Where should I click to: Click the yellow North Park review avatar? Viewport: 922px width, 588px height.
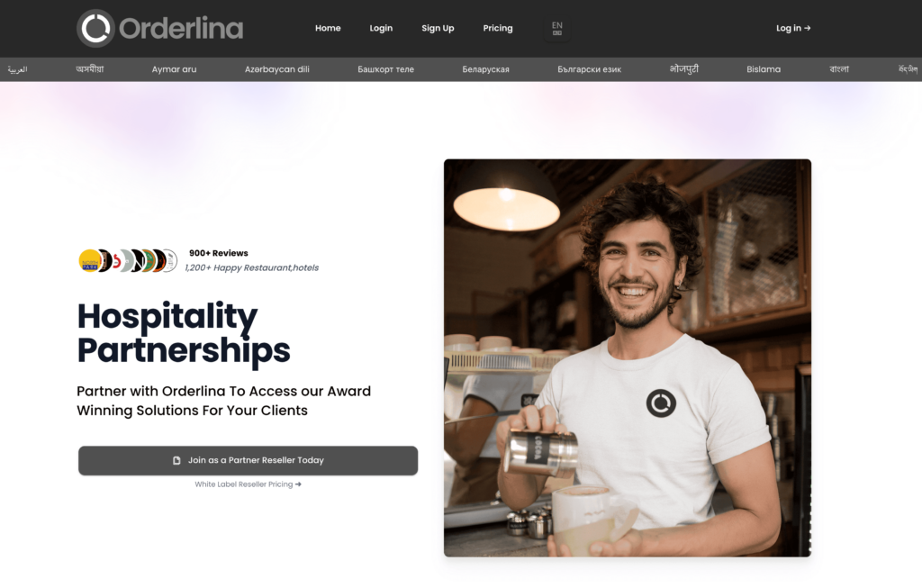[90, 260]
